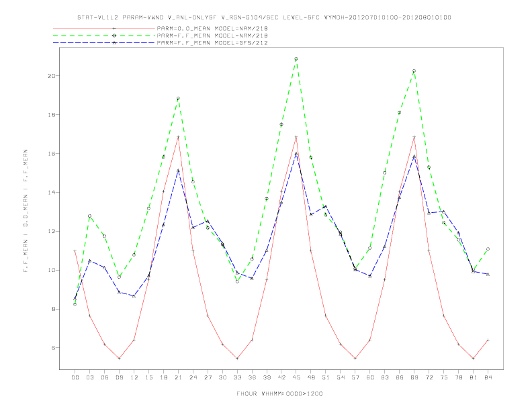
Task: Click the blue triangle at hour 60
Action: tap(370, 277)
